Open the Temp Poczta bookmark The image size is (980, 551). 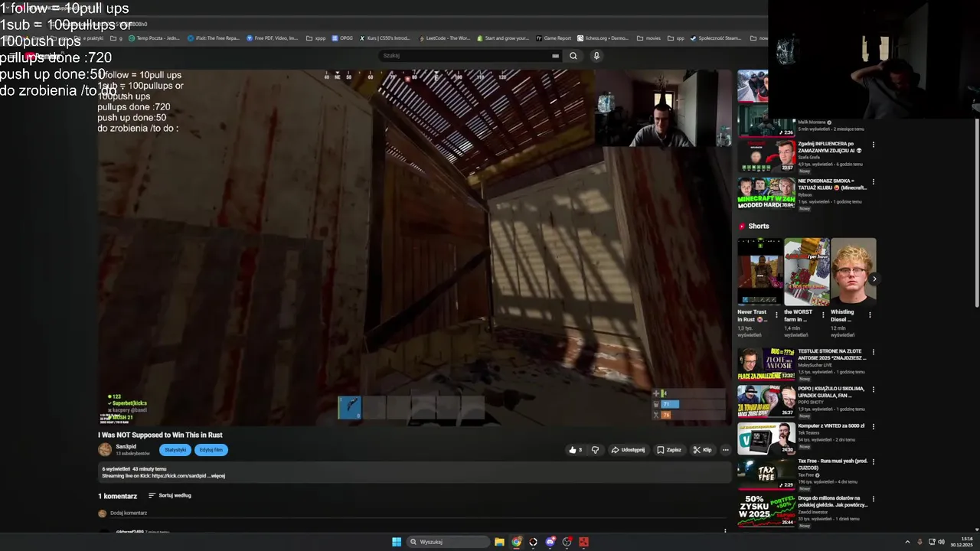pyautogui.click(x=154, y=38)
